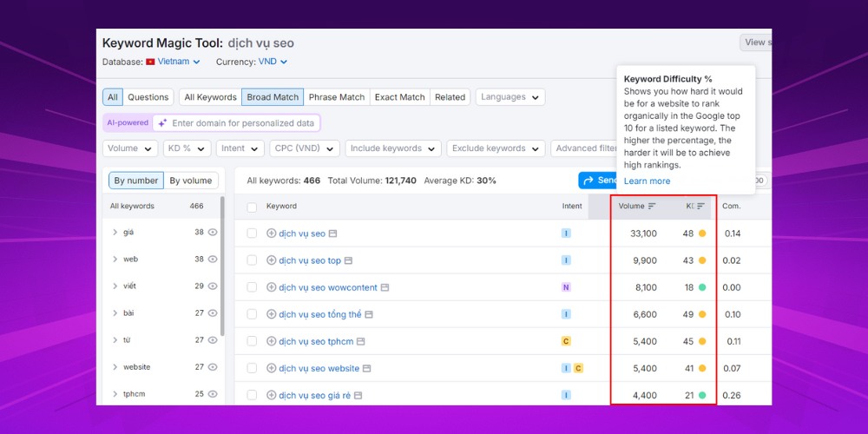Screen dimensions: 868x434
Task: Select the 'All keywords' sidebar row
Action: pyautogui.click(x=161, y=206)
